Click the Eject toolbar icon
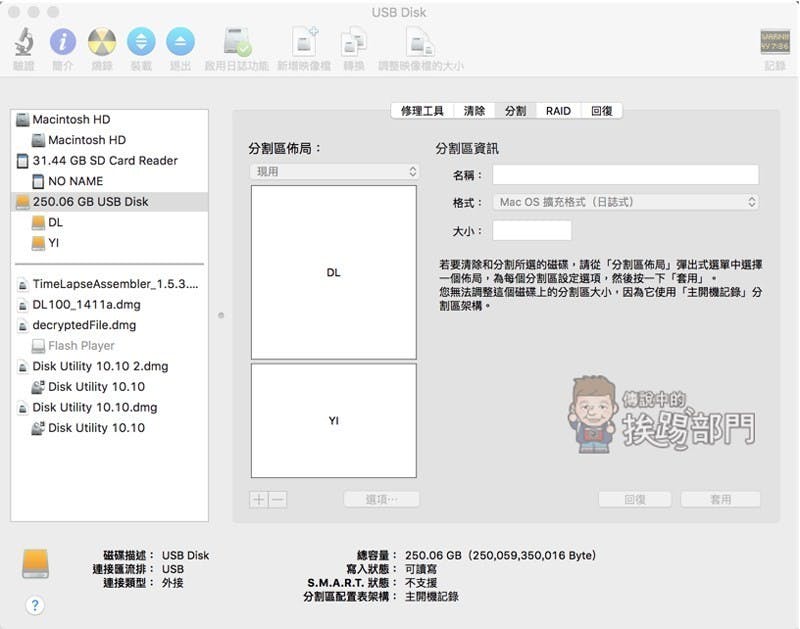800x629 pixels. coord(180,42)
